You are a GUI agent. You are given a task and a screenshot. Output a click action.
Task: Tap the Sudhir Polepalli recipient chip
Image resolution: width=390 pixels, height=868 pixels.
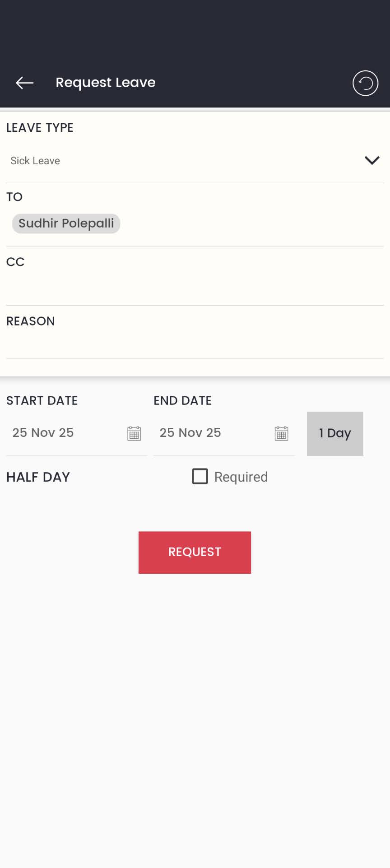[x=66, y=223]
